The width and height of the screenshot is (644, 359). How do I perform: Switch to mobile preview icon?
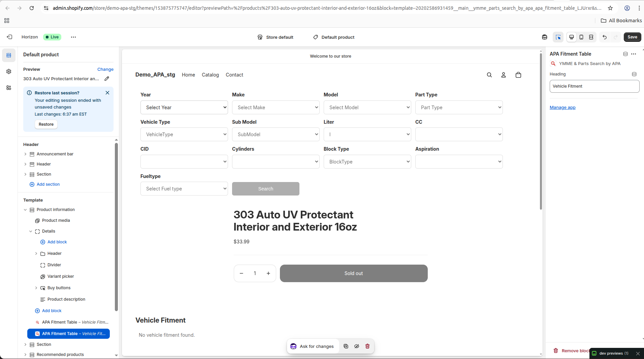[581, 37]
